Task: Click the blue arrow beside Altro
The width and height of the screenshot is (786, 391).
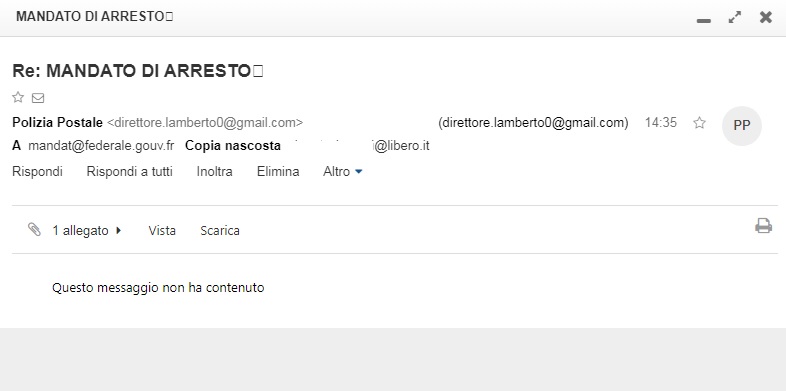Action: (x=358, y=172)
